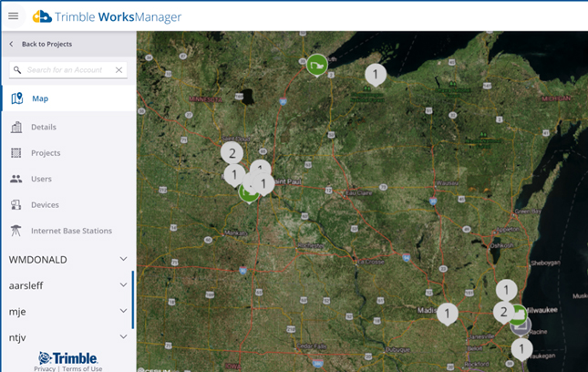Select the Map menu item
This screenshot has width=588, height=372.
(x=40, y=98)
